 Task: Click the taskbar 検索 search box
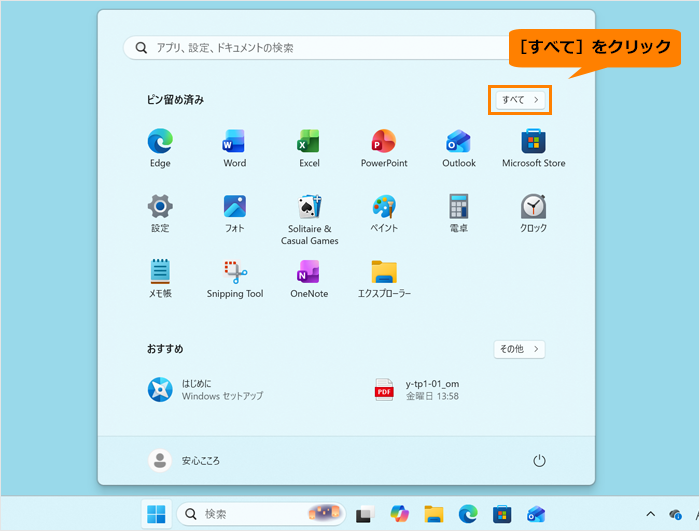(261, 514)
